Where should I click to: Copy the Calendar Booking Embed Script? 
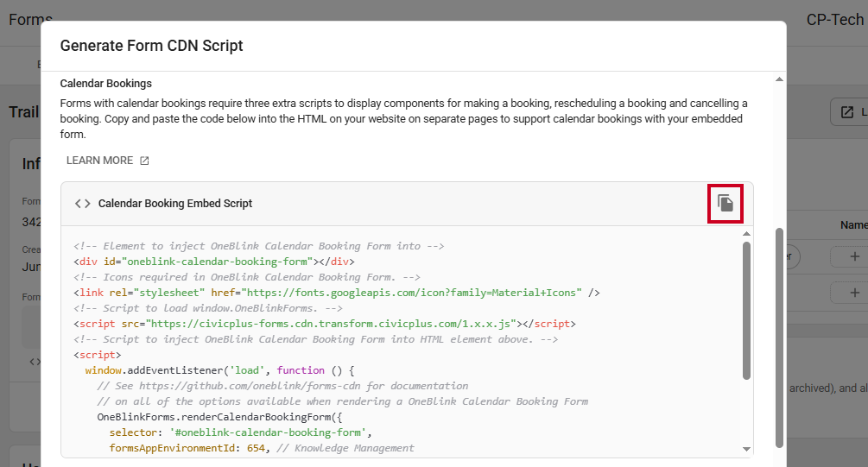click(725, 204)
